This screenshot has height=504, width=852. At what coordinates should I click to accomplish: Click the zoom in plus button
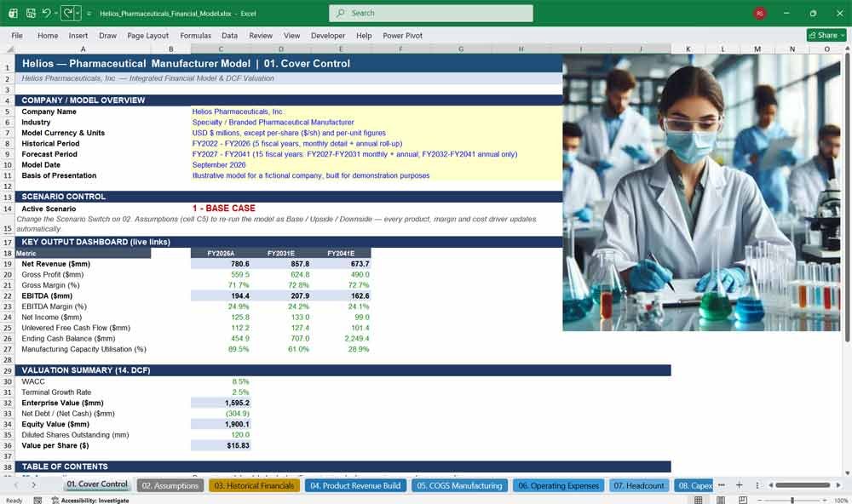point(825,500)
